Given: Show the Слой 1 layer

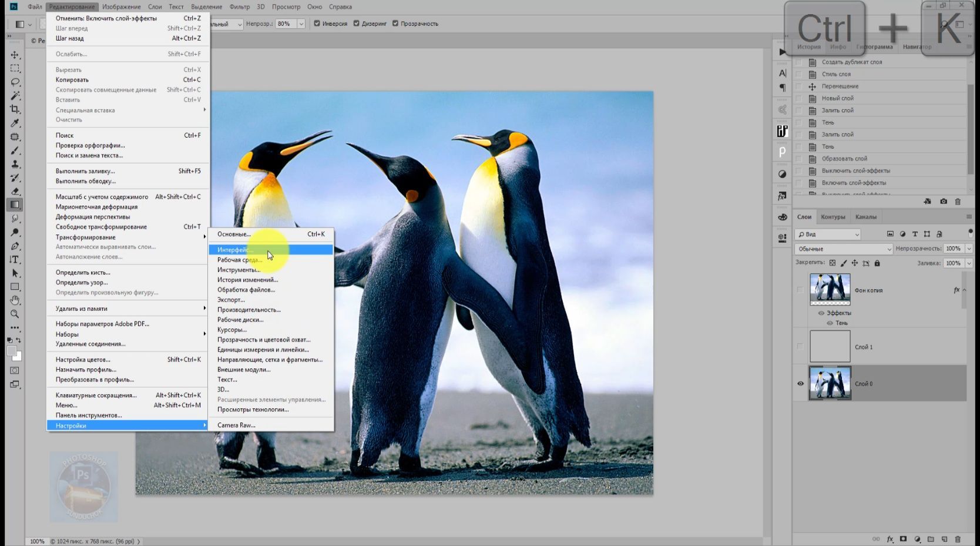Looking at the screenshot, I should point(800,347).
